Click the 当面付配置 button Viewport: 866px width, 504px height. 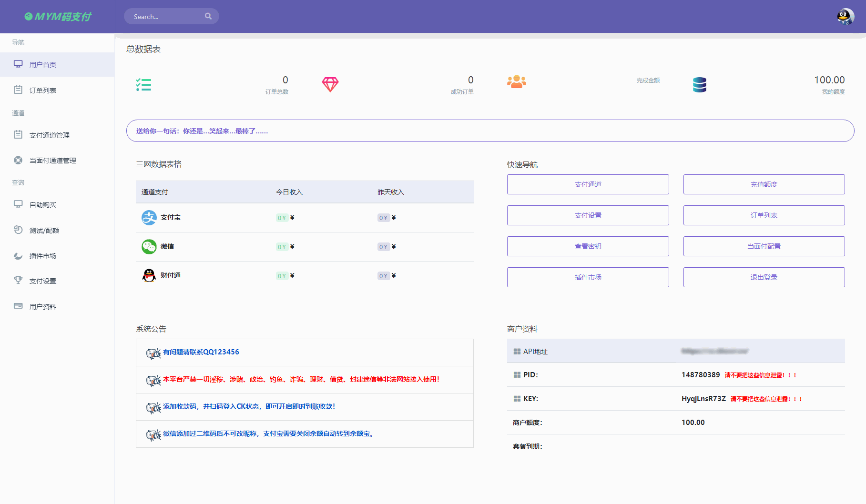click(x=764, y=246)
